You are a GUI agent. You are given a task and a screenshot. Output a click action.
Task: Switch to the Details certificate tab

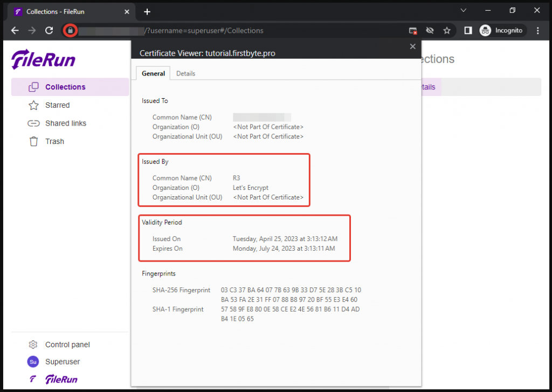tap(185, 73)
